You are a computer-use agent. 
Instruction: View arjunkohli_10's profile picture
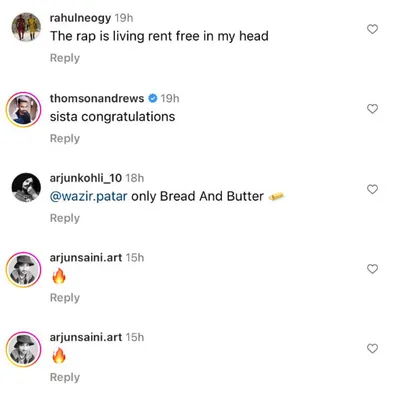[26, 187]
